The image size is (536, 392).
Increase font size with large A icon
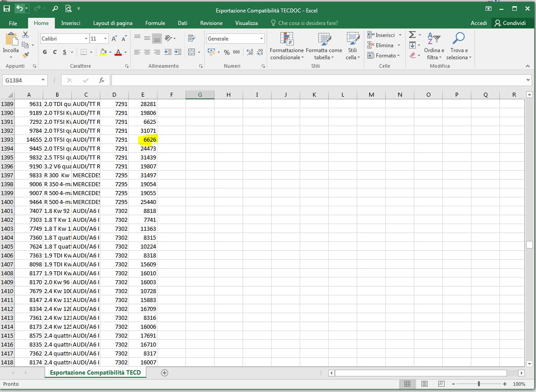(x=114, y=39)
